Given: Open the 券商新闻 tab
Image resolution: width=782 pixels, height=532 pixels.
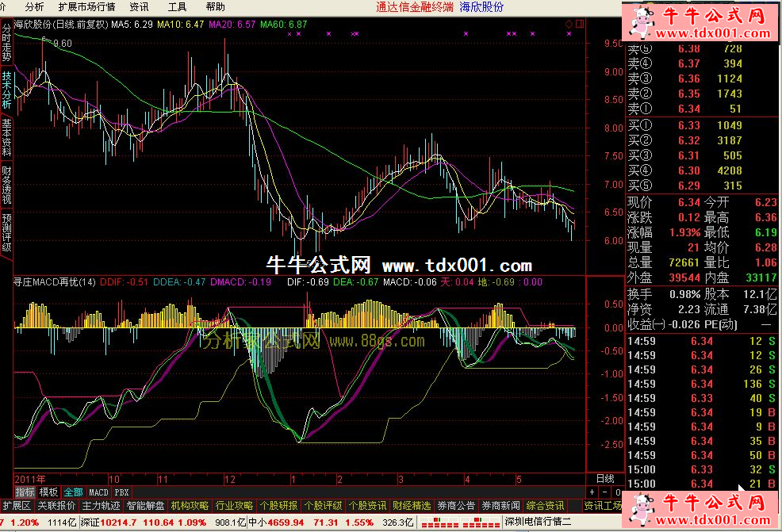Looking at the screenshot, I should pyautogui.click(x=500, y=506).
